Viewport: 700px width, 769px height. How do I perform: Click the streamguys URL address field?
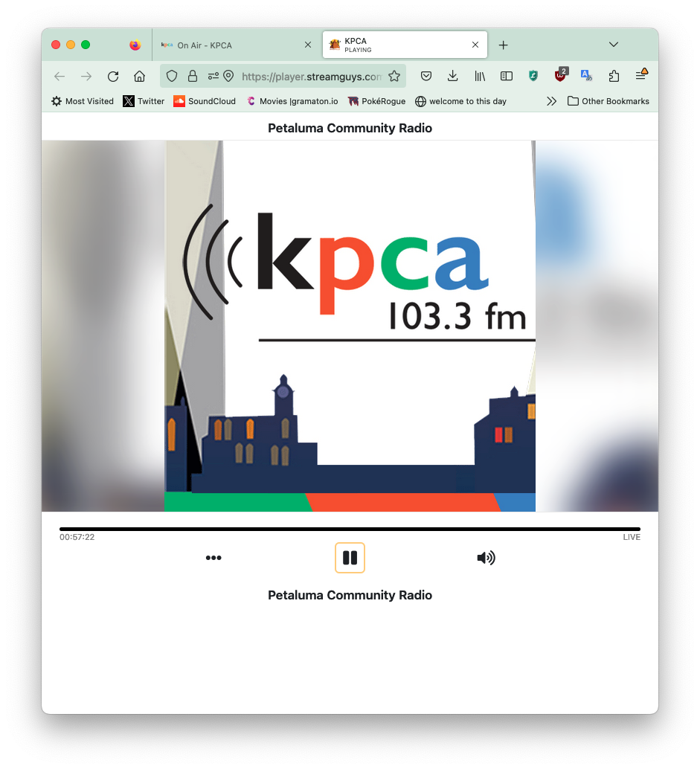click(x=311, y=77)
